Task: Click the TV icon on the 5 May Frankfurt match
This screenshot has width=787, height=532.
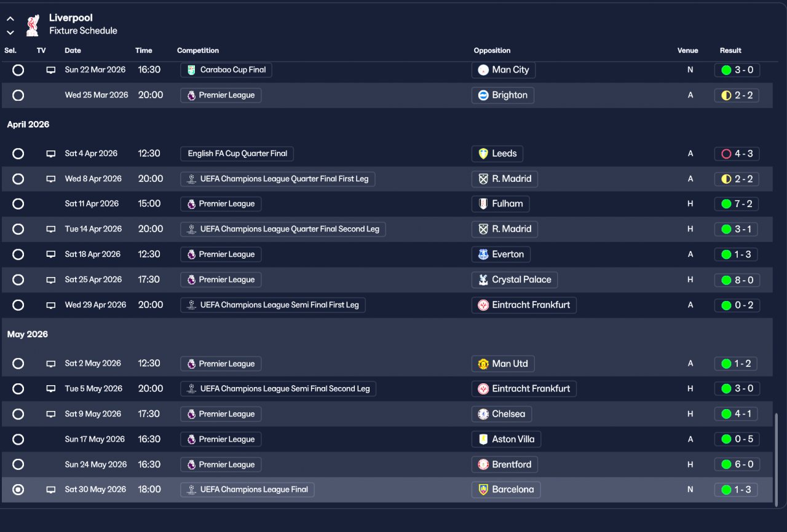Action: coord(51,389)
